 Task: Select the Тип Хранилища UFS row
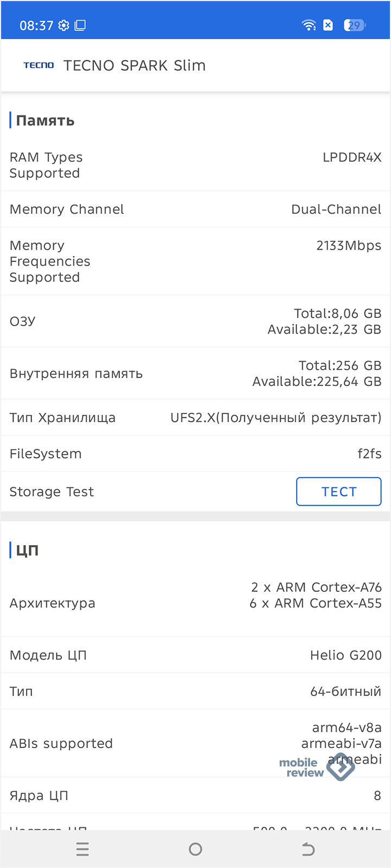point(195,418)
